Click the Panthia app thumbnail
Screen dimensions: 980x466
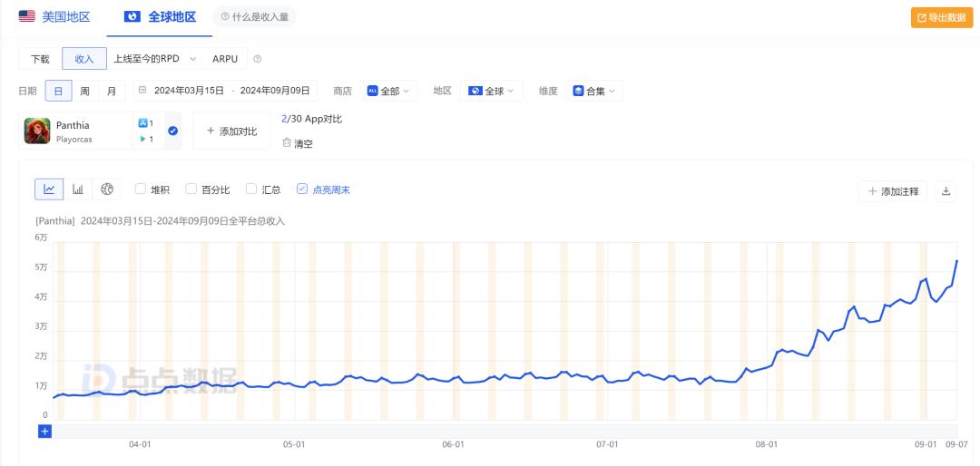pos(37,131)
